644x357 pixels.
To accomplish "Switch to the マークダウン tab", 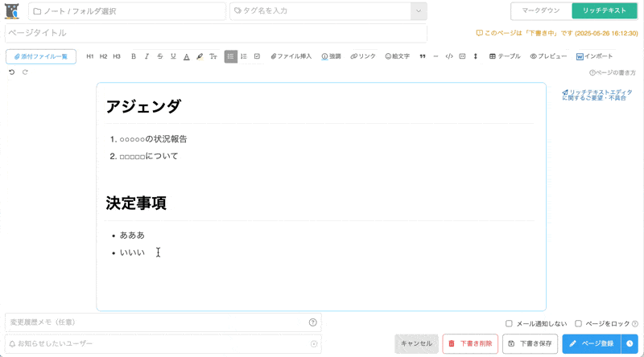I will pyautogui.click(x=541, y=10).
